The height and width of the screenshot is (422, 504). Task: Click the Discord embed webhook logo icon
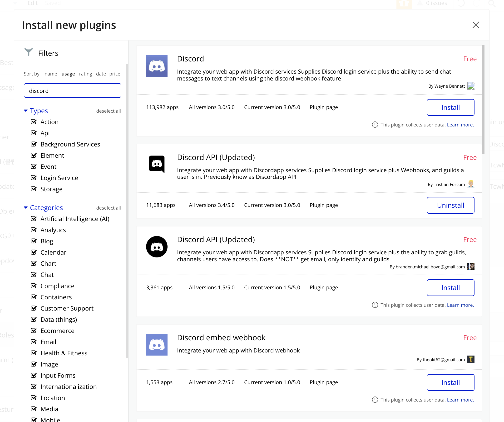pos(157,345)
